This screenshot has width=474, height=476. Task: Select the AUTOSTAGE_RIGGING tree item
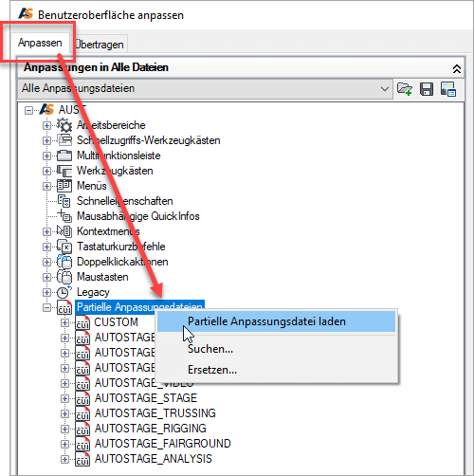coord(151,429)
